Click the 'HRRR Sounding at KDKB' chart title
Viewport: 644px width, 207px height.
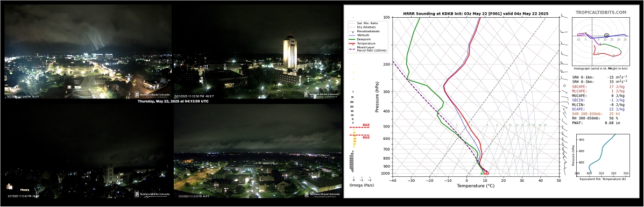[x=475, y=13]
